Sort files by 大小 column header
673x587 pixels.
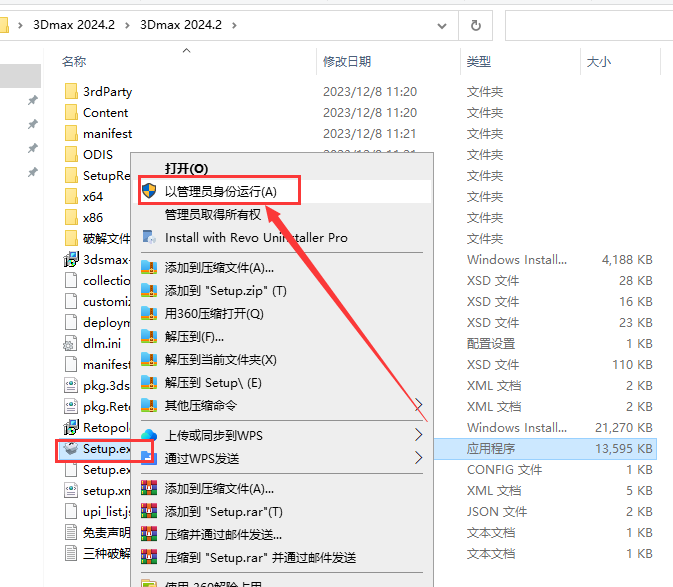[599, 62]
